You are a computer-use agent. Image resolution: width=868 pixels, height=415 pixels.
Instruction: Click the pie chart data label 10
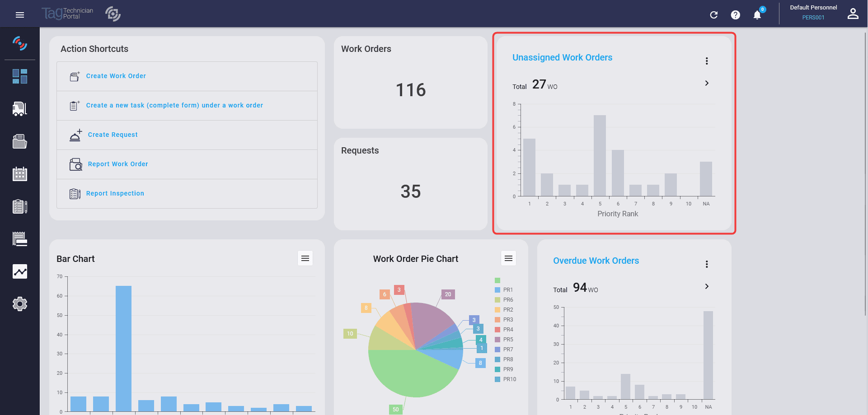(x=350, y=334)
